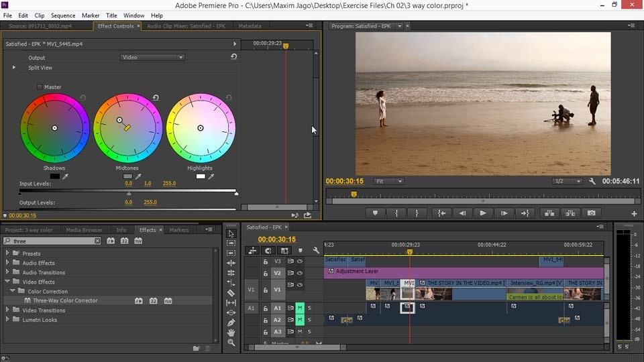Click Play in the Program monitor
644x362 pixels.
[x=482, y=213]
